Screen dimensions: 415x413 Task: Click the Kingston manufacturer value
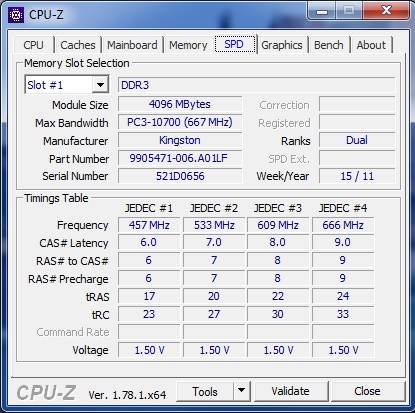point(180,140)
